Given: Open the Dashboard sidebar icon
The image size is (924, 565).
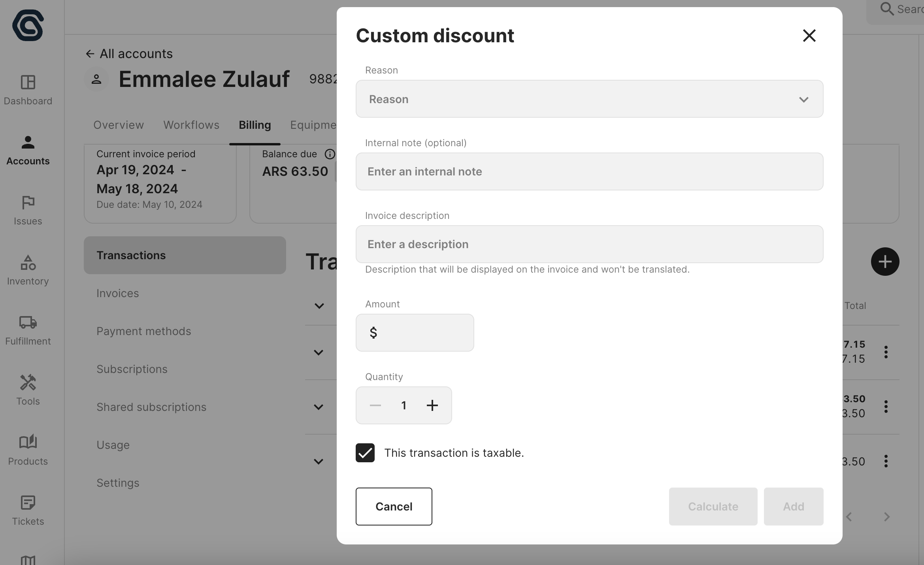Looking at the screenshot, I should pyautogui.click(x=28, y=82).
